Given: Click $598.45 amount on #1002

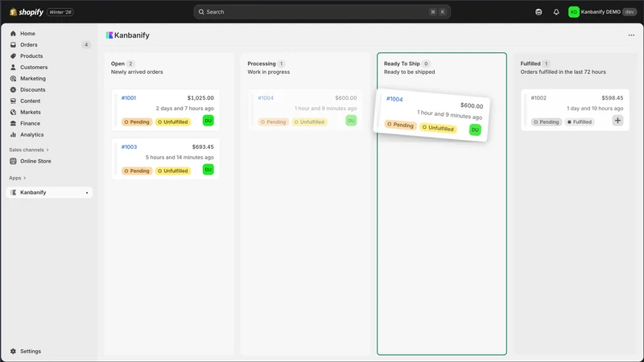Looking at the screenshot, I should (x=613, y=97).
